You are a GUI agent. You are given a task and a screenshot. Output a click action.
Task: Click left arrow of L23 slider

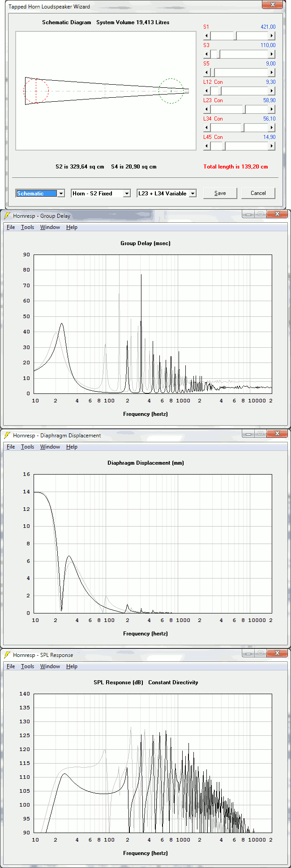click(206, 109)
